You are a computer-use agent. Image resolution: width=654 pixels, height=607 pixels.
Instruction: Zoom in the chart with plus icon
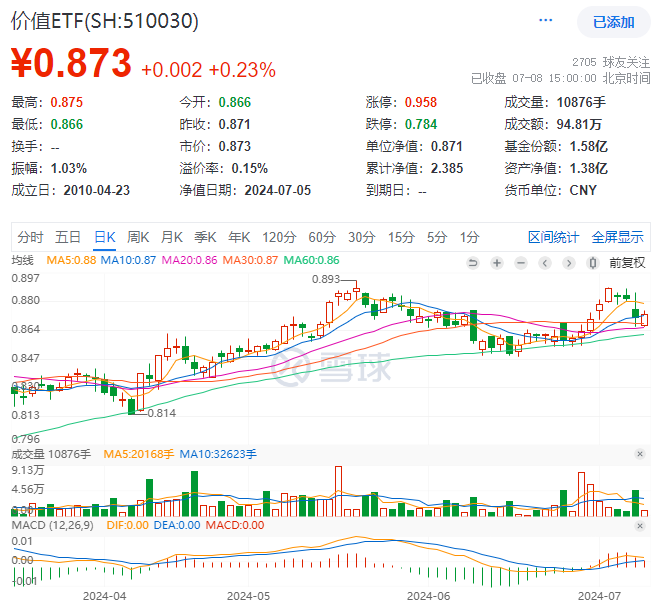[497, 262]
